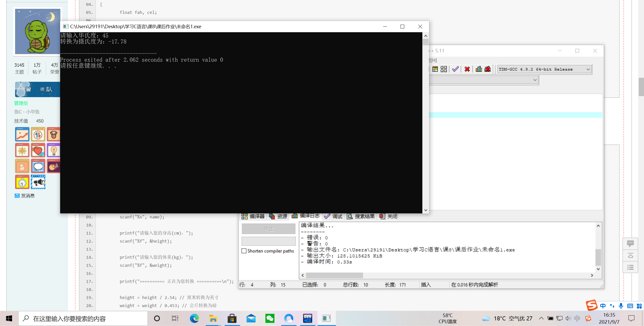Open Task View from the taskbar
The image size is (644, 326).
[175, 318]
